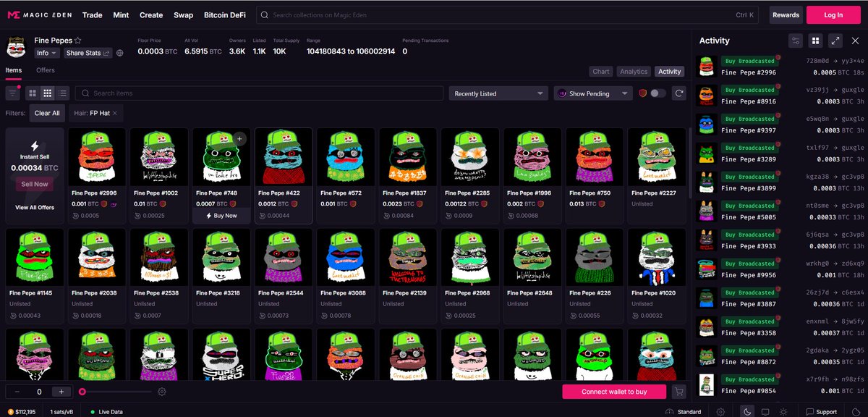Click the red shield icon beside toggle
This screenshot has height=417, width=868.
643,93
